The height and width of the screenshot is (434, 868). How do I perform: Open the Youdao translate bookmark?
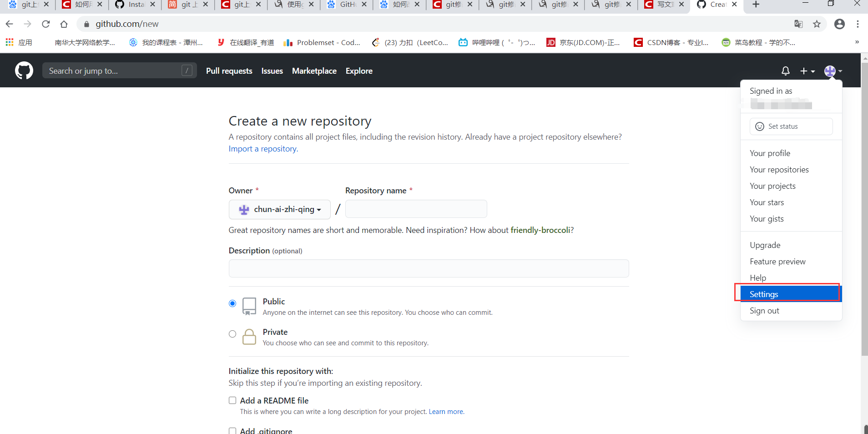click(246, 42)
